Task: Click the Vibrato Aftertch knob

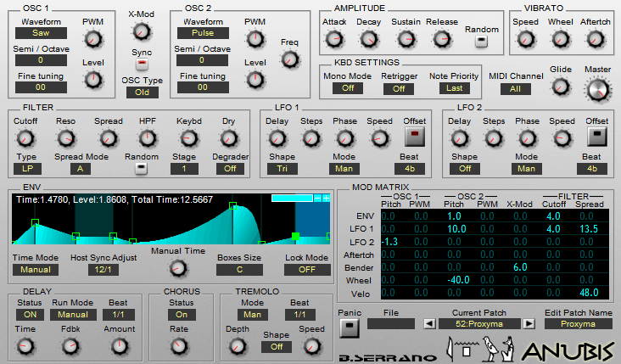Action: 596,39
